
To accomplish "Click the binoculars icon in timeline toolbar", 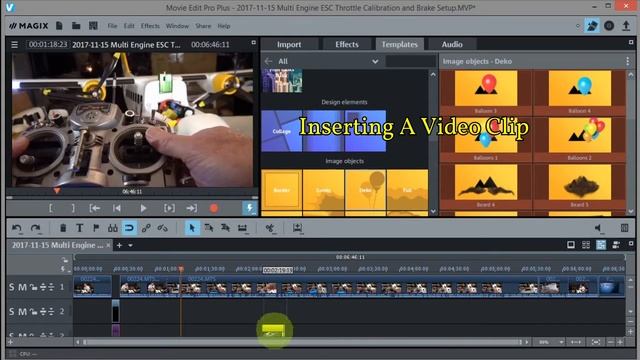I will pos(113,228).
